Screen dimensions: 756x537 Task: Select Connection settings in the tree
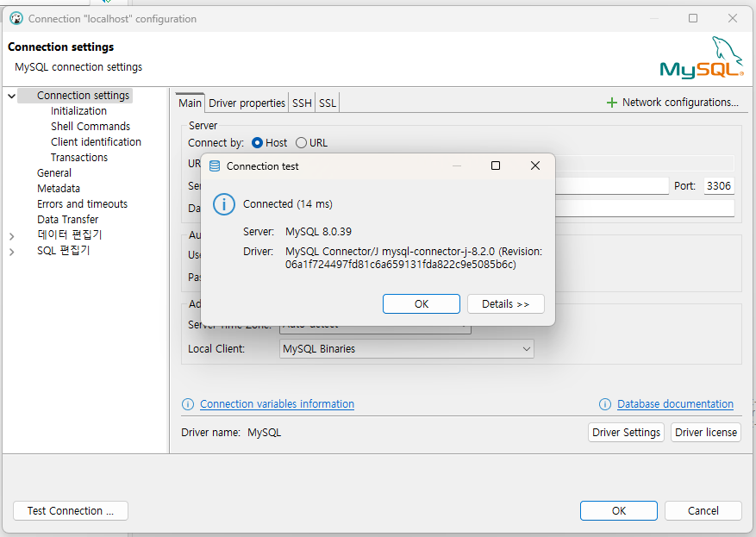(x=83, y=96)
